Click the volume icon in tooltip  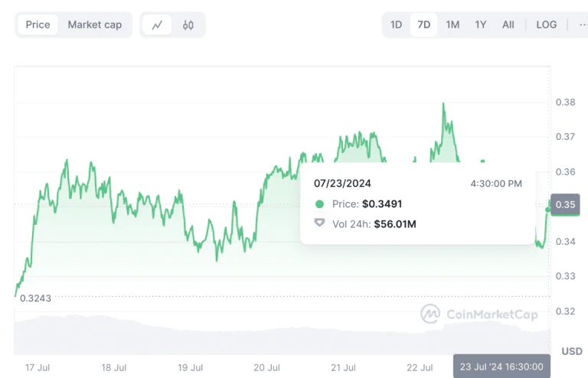[319, 224]
